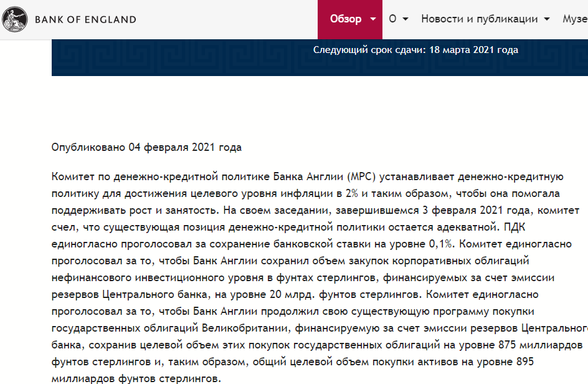
Task: Expand the arrow next to Обзор
Action: [x=372, y=19]
